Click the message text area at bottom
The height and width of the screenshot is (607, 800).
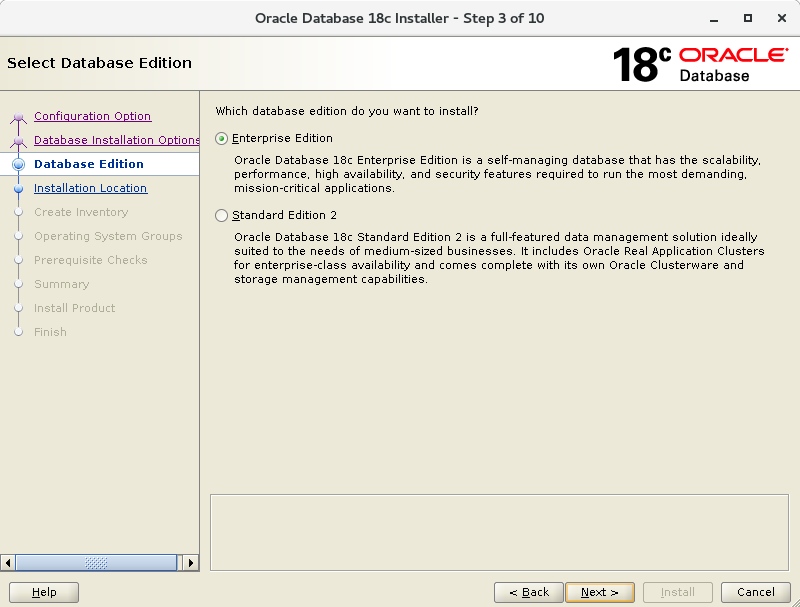click(499, 533)
